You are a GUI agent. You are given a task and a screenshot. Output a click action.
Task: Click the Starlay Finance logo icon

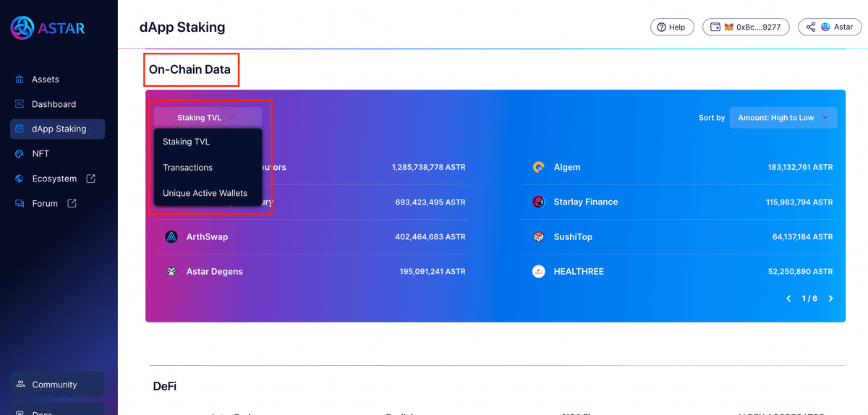538,202
